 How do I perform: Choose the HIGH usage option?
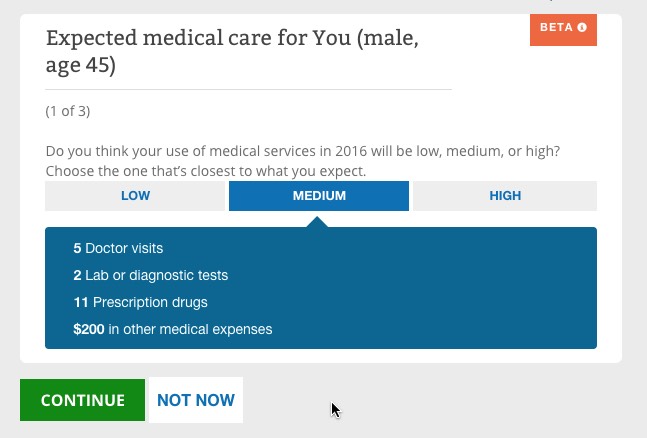click(x=505, y=196)
